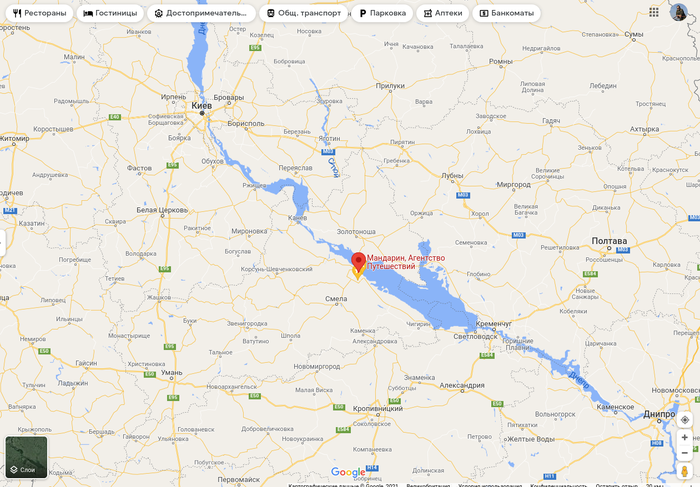Click the show my location button
Image resolution: width=700 pixels, height=487 pixels.
click(684, 420)
